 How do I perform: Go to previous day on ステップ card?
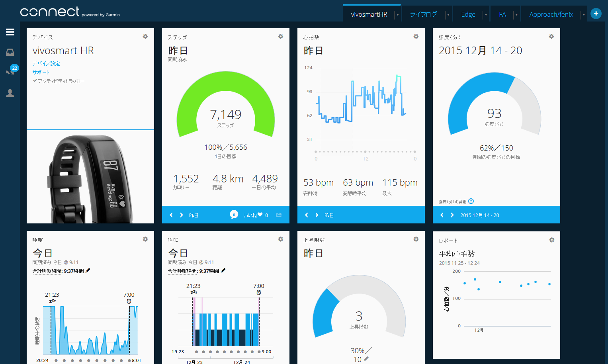click(171, 215)
